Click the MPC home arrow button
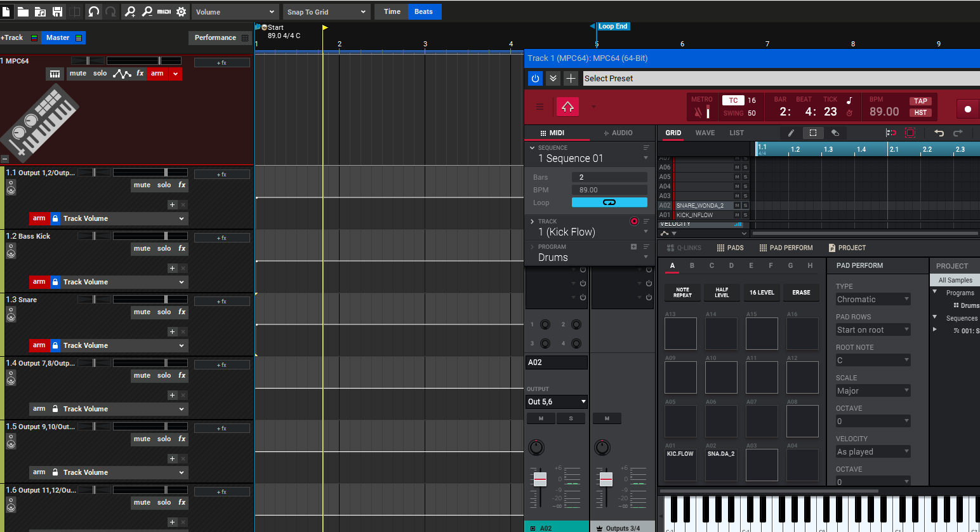The image size is (980, 532). click(567, 107)
